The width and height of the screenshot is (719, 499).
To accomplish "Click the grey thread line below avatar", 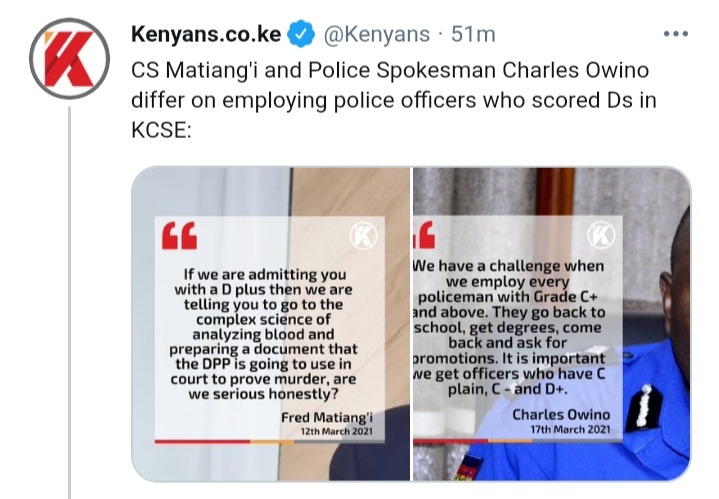I will tap(70, 303).
